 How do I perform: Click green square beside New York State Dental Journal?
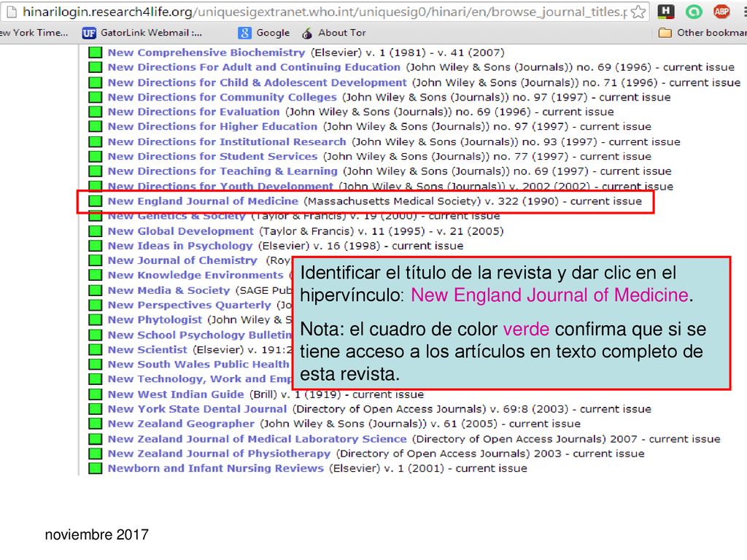(x=96, y=410)
